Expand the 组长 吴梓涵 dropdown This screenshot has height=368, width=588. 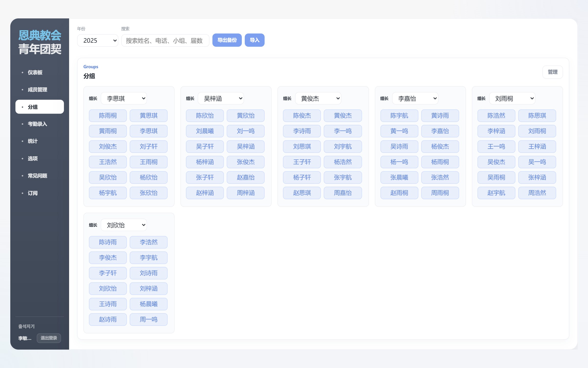click(221, 98)
